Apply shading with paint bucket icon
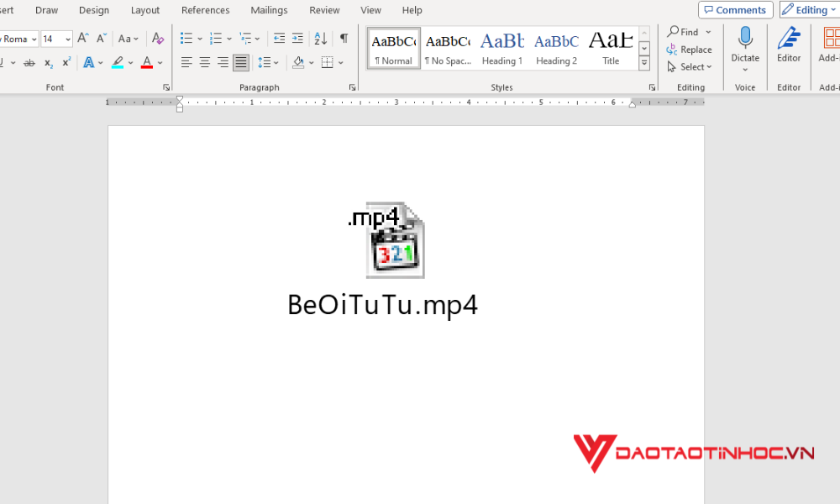This screenshot has width=840, height=504. point(298,63)
